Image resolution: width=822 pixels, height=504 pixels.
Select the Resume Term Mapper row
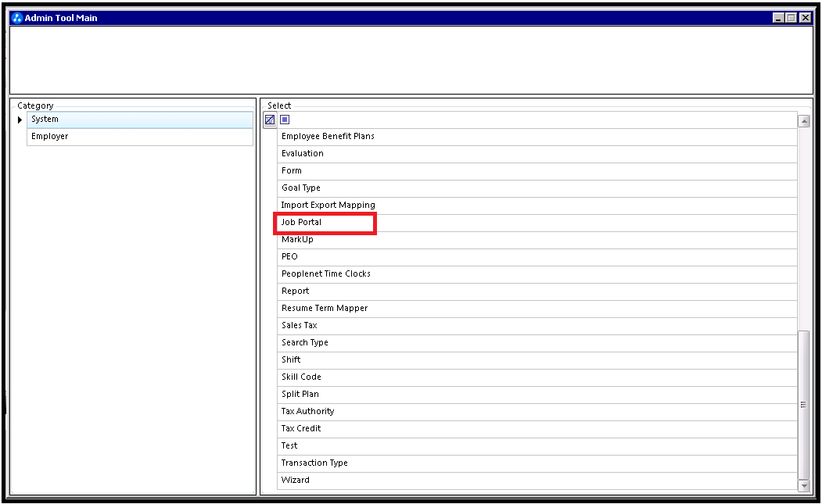(325, 309)
